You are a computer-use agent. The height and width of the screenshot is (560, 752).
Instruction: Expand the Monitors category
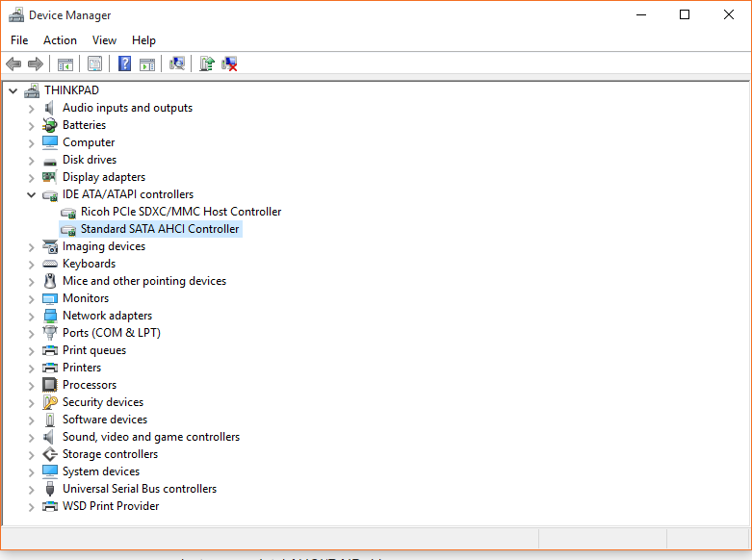tap(31, 298)
